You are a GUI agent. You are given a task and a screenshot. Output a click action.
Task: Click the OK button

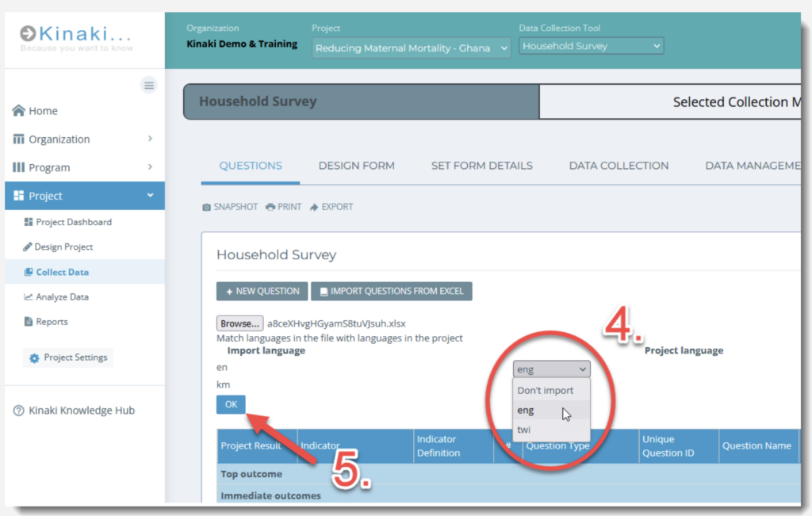(231, 404)
